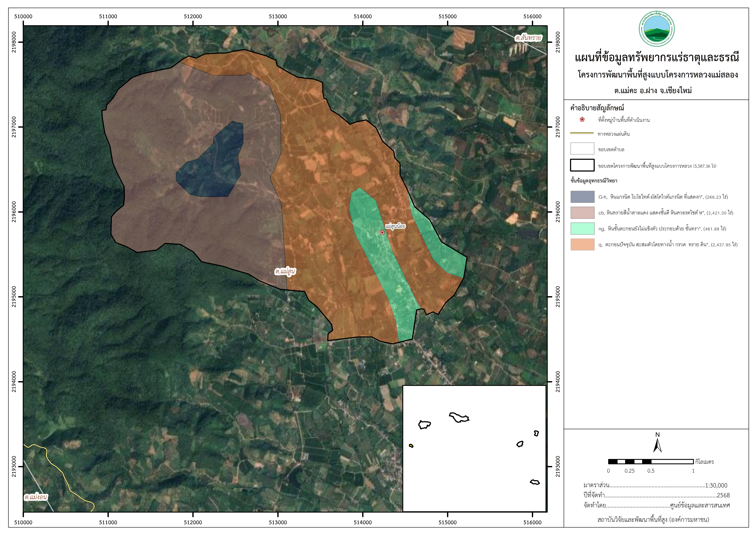The width and height of the screenshot is (756, 535).
Task: Click the legend heading คำอธิบายสัญลักษณ์
Action: click(597, 108)
